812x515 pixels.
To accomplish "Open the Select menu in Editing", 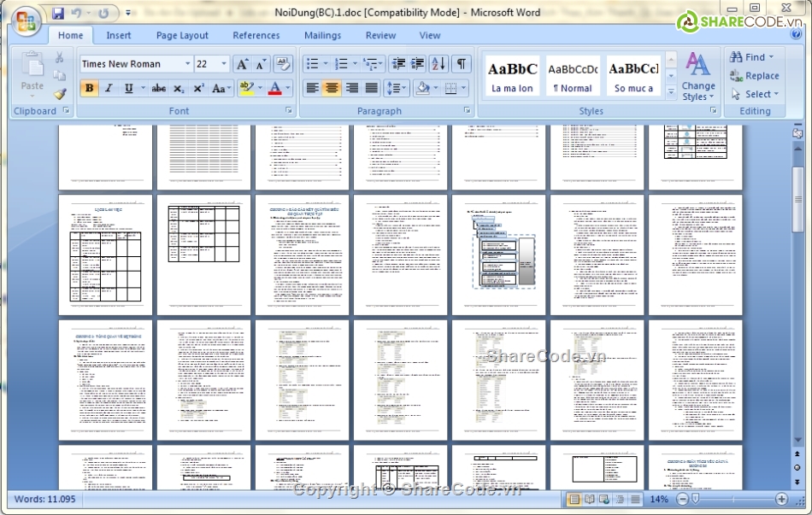I will (755, 94).
